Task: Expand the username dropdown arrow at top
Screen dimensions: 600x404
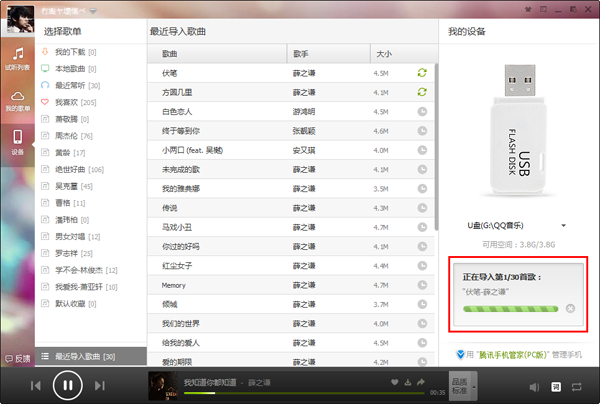Action: (93, 11)
